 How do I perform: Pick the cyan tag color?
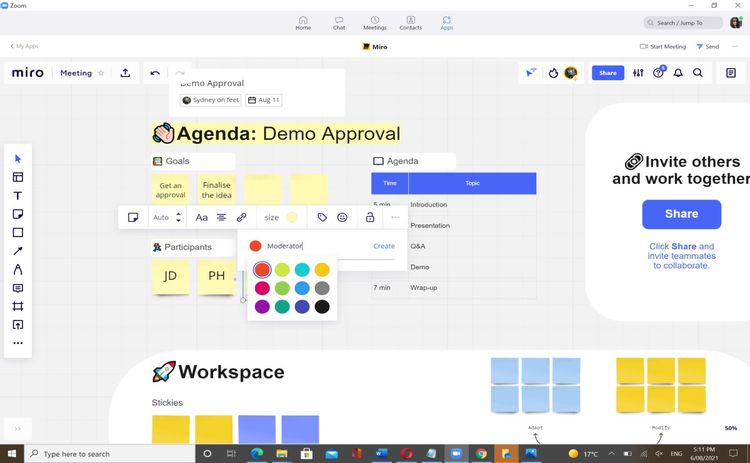click(x=302, y=270)
